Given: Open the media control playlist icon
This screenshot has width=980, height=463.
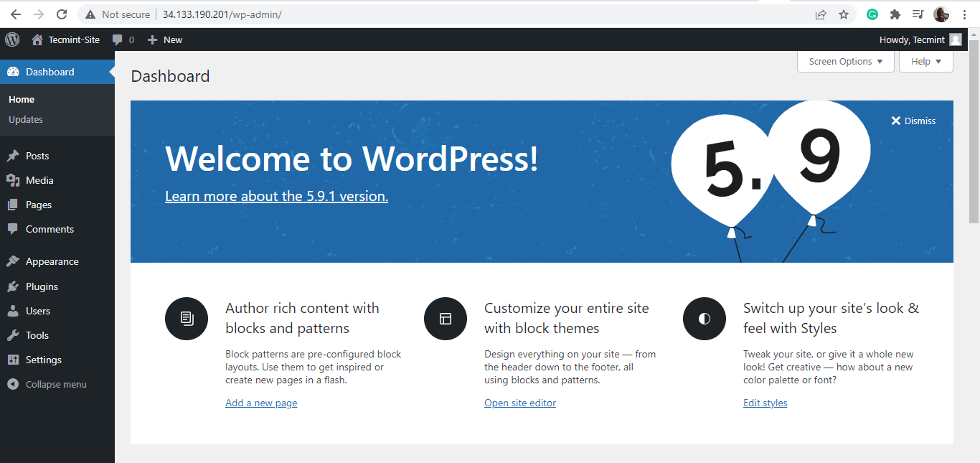Looking at the screenshot, I should [918, 14].
